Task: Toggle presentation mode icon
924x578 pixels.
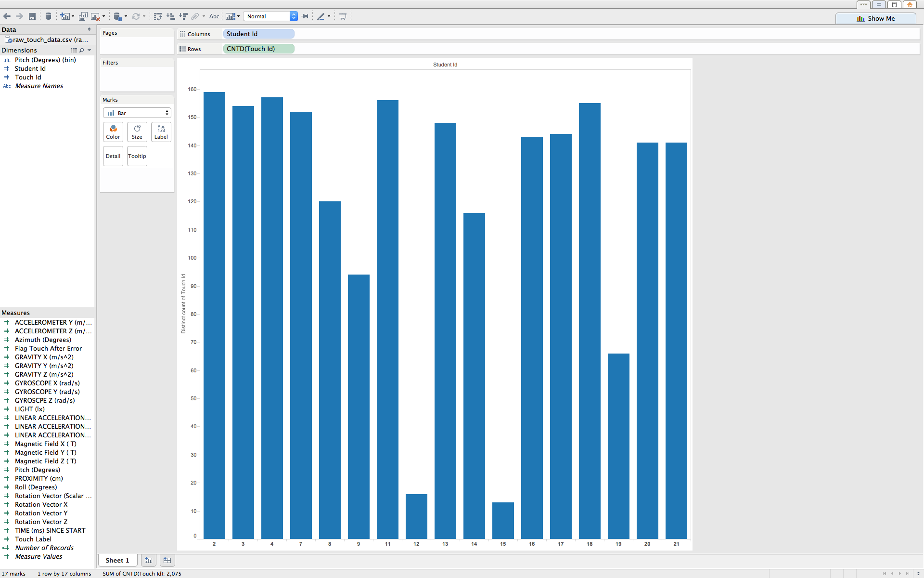Action: (x=343, y=16)
